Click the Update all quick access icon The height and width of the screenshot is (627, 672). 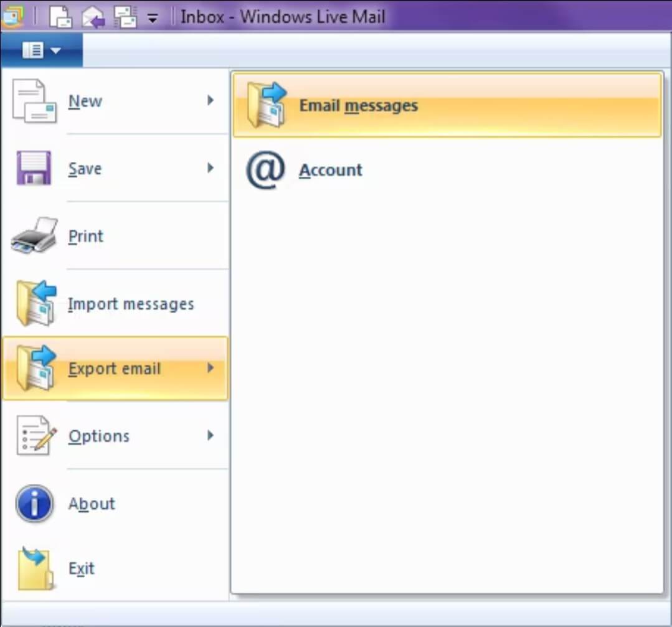pyautogui.click(x=125, y=17)
